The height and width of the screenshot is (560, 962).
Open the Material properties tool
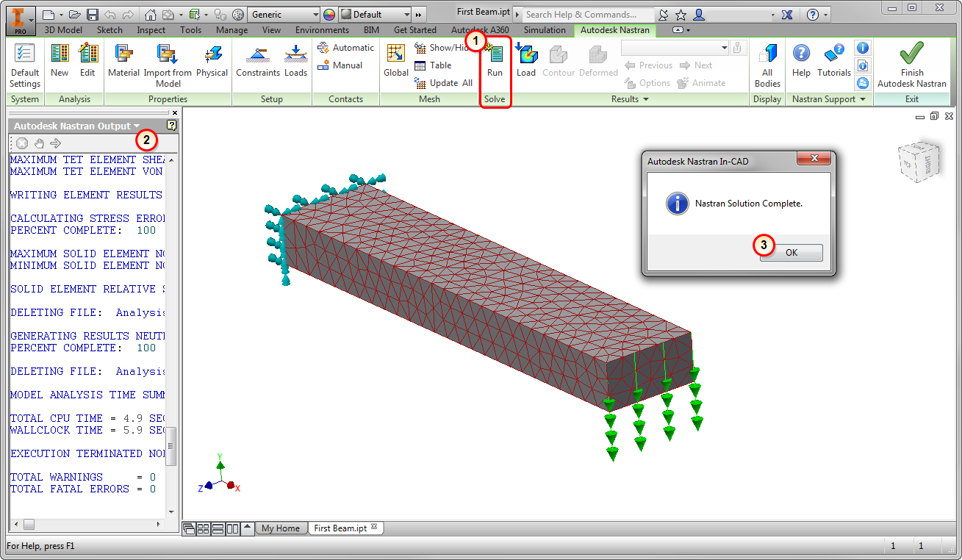123,61
